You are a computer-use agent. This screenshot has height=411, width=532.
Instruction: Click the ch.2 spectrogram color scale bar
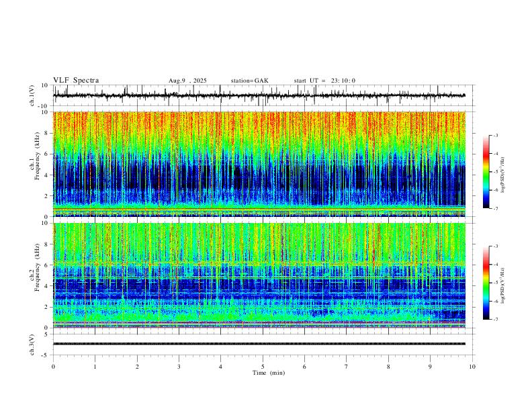click(x=486, y=283)
